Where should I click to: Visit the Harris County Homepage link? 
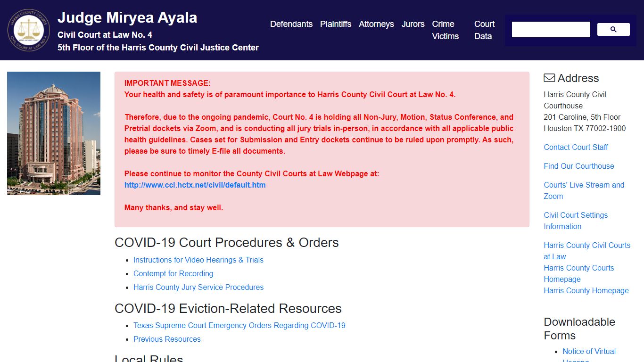click(586, 290)
